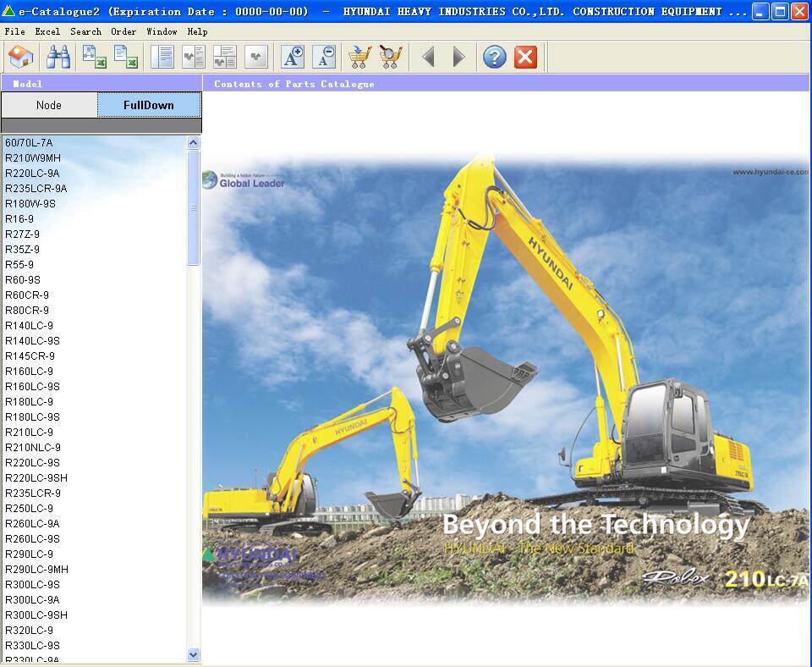Image resolution: width=812 pixels, height=667 pixels.
Task: Select model R140LC-9
Action: tap(29, 326)
